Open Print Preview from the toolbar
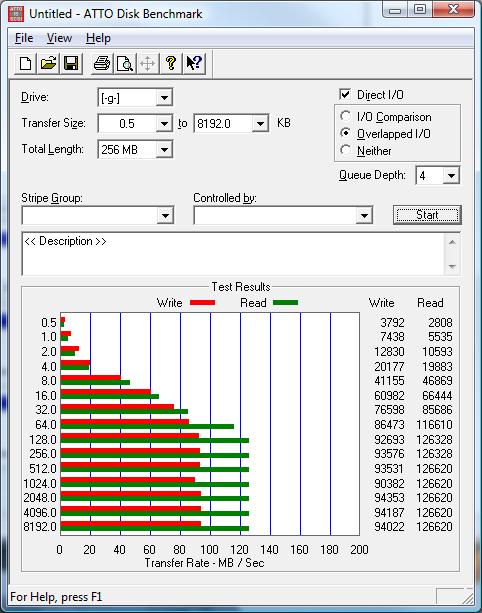 [125, 63]
